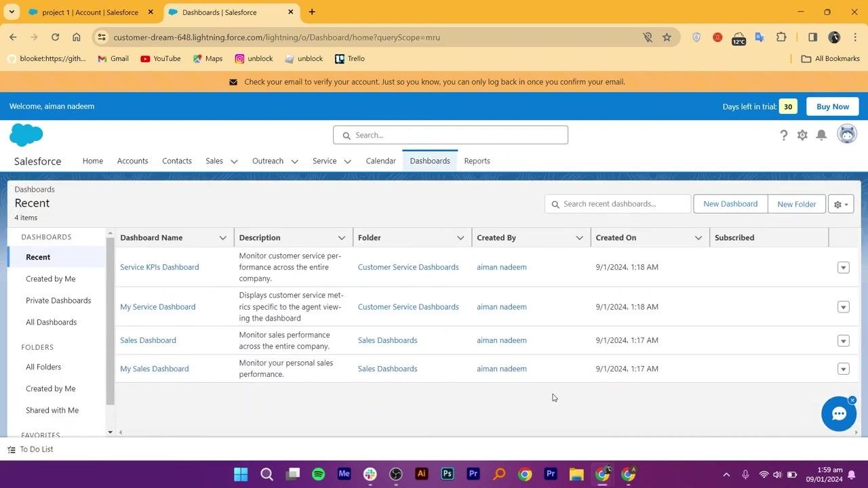Go to the Reports tab

[x=477, y=161]
